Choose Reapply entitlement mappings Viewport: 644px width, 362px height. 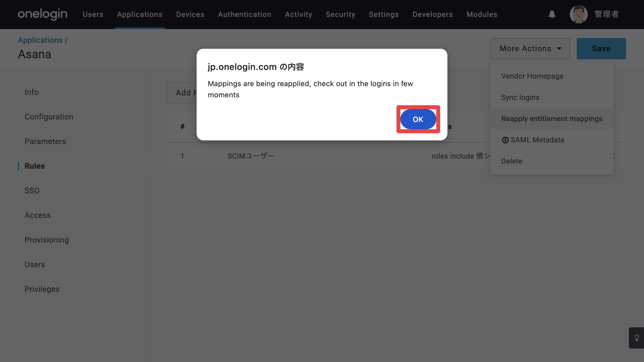coord(552,119)
